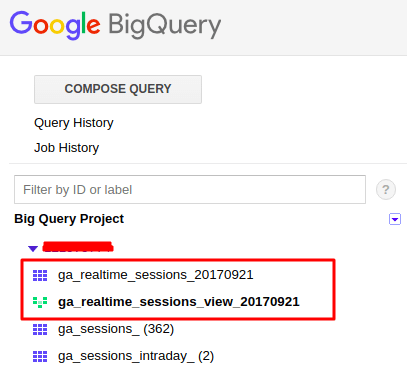Open Job History
The height and width of the screenshot is (372, 407).
tap(66, 148)
